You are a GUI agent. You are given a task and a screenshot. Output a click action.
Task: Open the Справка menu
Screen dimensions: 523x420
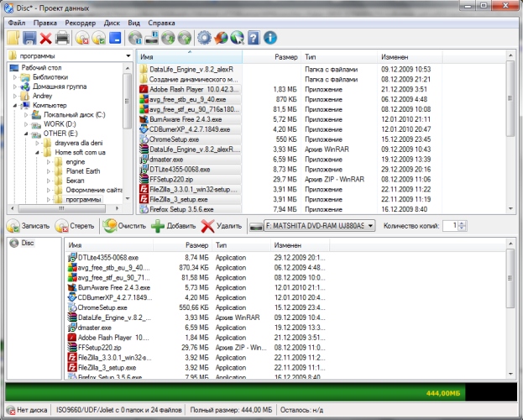[x=161, y=22]
